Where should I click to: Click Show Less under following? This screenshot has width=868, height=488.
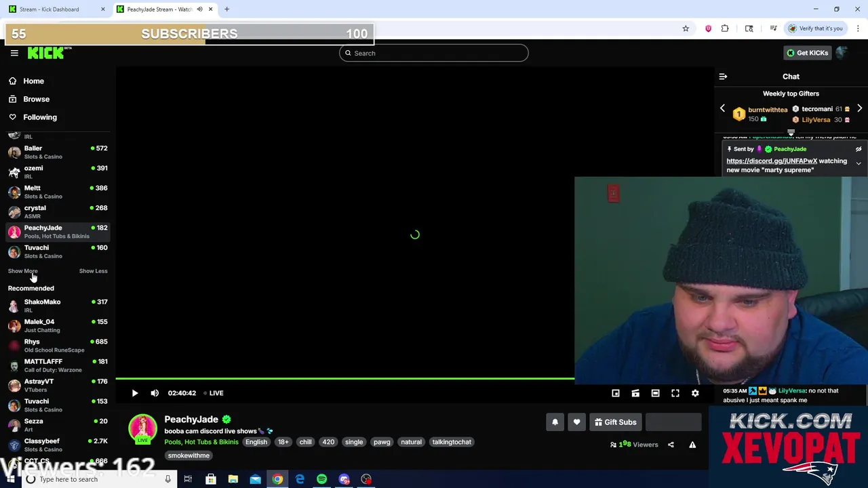(x=93, y=271)
